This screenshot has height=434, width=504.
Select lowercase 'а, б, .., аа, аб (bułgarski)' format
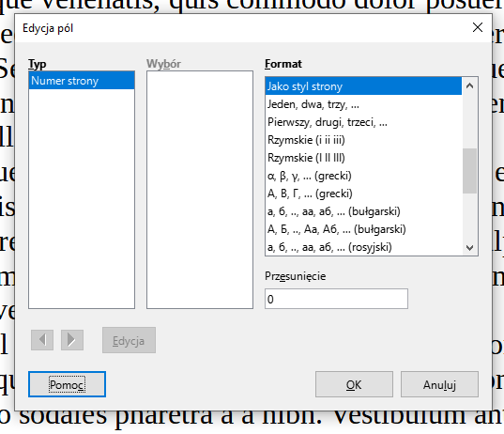tap(363, 211)
